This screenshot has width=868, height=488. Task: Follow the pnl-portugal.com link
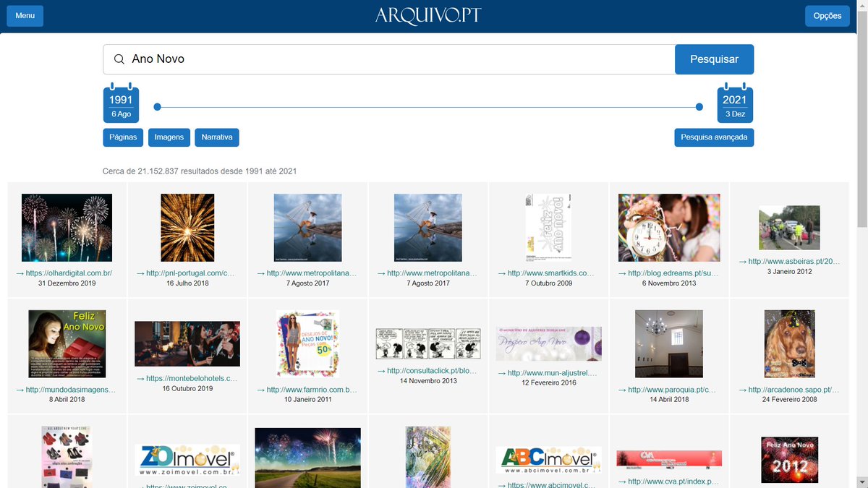pos(187,273)
